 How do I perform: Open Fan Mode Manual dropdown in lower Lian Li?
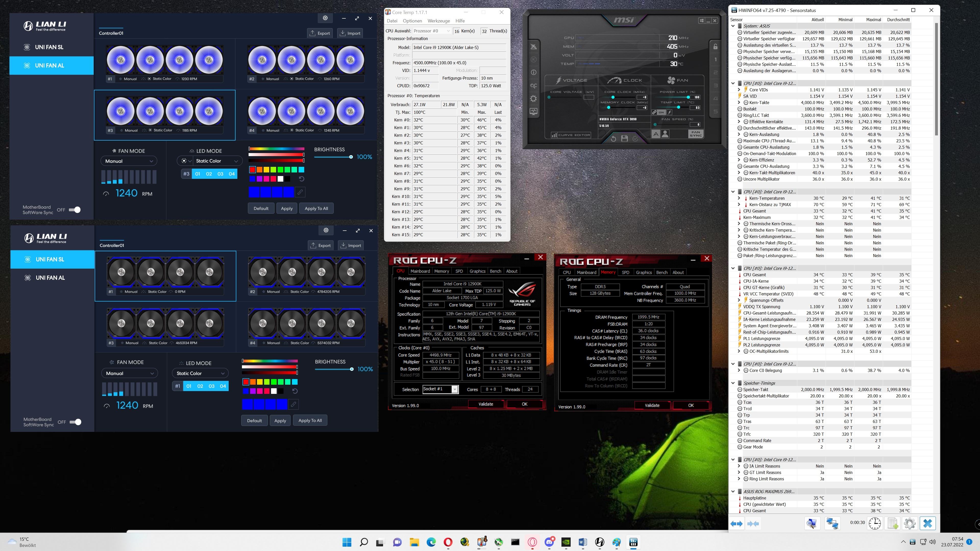[x=129, y=373]
